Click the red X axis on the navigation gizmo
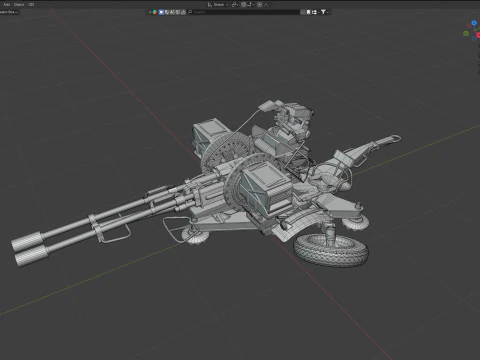The image size is (480, 360). tap(478, 35)
